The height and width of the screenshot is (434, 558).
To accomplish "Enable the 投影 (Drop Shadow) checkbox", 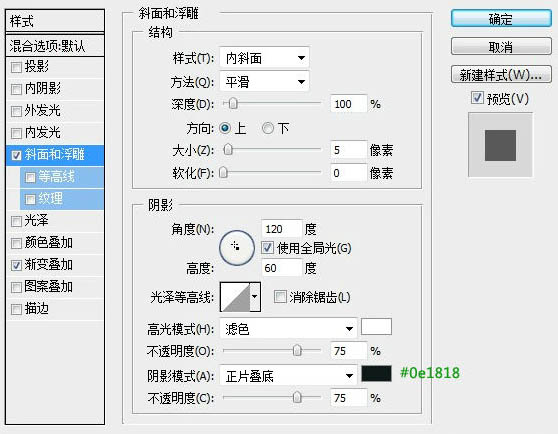I will click(x=16, y=67).
